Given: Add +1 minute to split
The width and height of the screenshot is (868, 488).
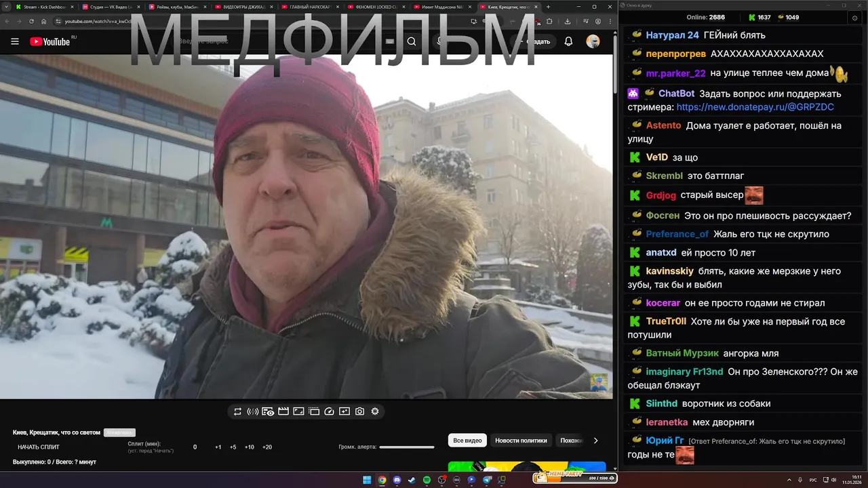Looking at the screenshot, I should [218, 447].
